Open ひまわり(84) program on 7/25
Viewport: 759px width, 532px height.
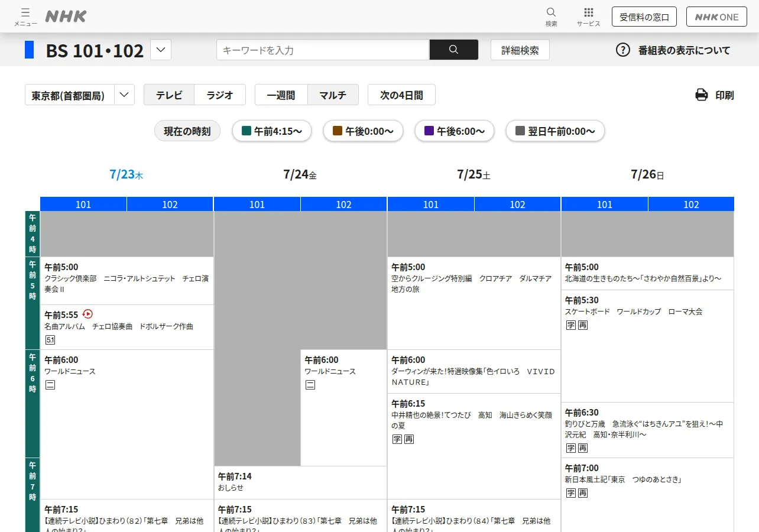(474, 515)
